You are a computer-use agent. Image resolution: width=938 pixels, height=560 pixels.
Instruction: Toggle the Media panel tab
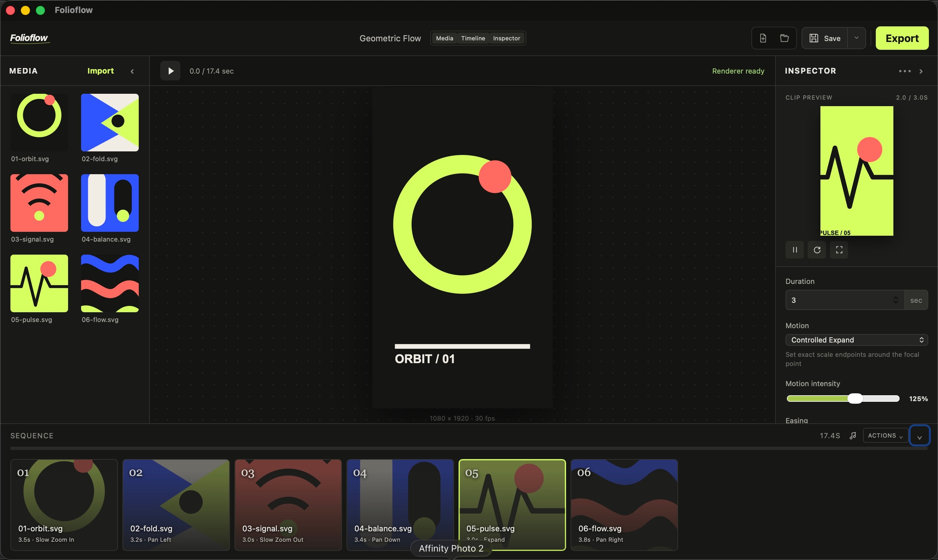pos(444,38)
